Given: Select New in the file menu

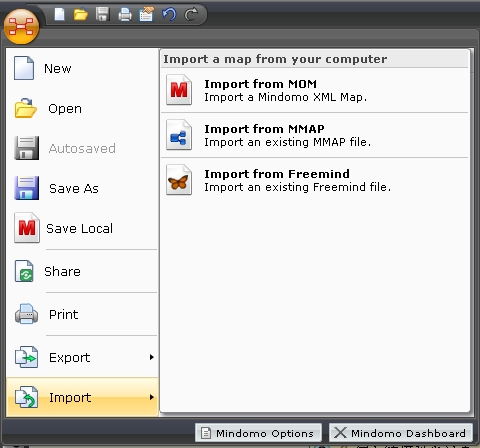Looking at the screenshot, I should [82, 68].
